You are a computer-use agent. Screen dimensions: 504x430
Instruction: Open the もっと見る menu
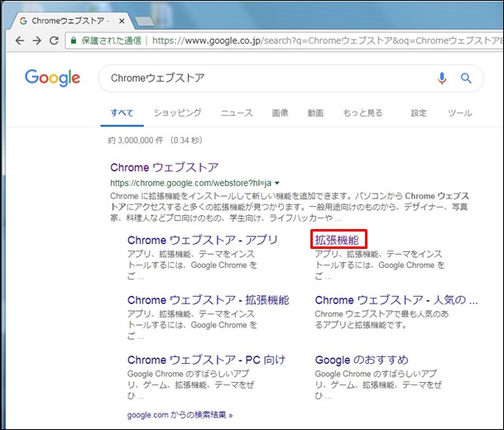tap(362, 112)
